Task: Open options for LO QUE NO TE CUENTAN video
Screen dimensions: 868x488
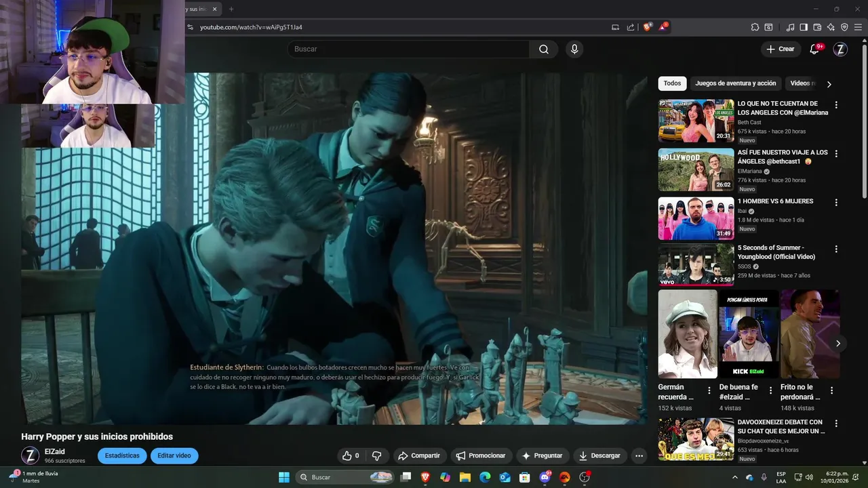Action: 836,105
